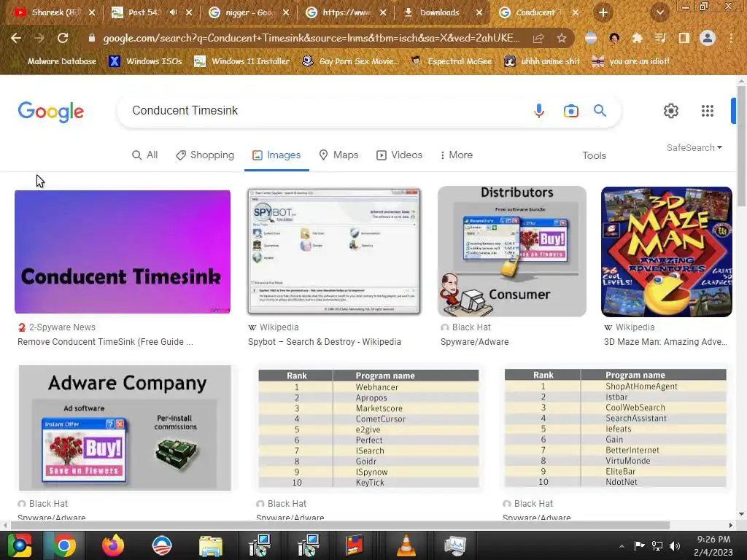
Task: Open the Google apps grid
Action: 708,111
